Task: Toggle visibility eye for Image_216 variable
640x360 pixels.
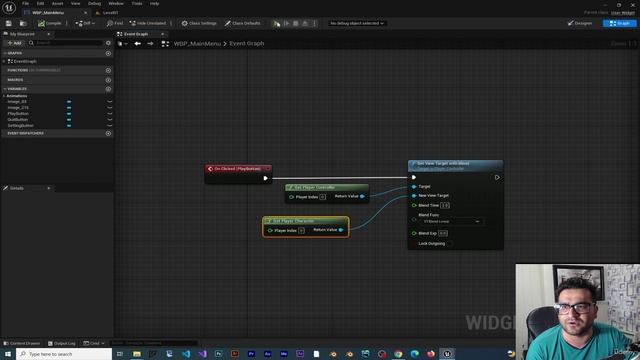Action: (x=109, y=108)
